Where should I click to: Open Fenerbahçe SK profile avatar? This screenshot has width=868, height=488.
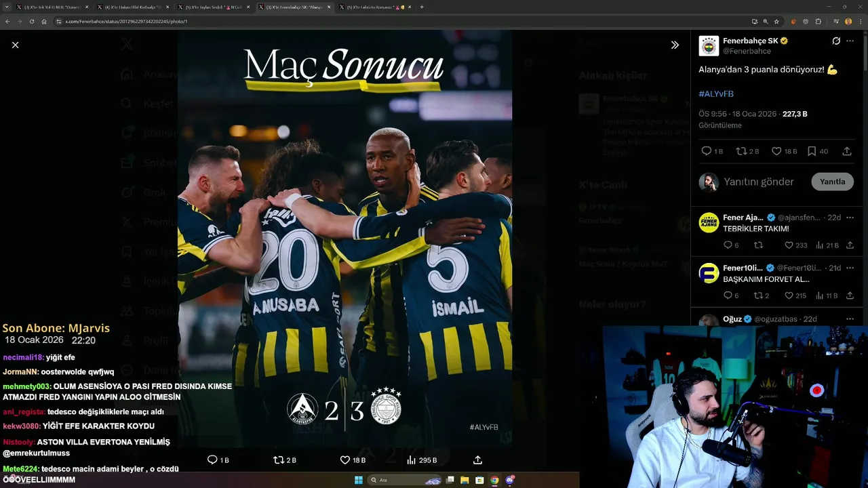pyautogui.click(x=709, y=45)
